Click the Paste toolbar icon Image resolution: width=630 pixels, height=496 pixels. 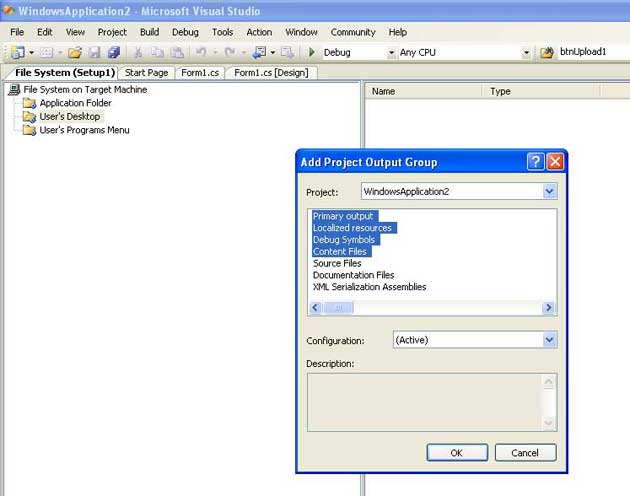coord(177,52)
